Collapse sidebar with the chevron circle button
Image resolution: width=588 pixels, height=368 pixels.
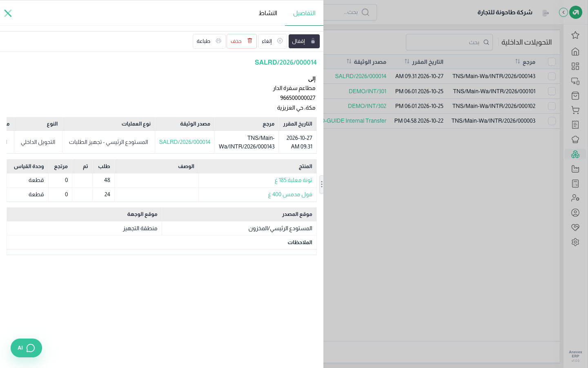click(x=563, y=12)
